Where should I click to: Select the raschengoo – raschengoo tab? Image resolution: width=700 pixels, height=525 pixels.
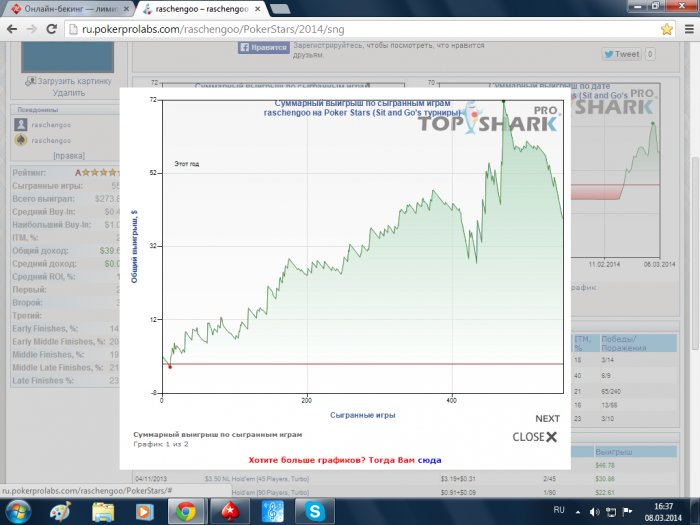pos(201,8)
